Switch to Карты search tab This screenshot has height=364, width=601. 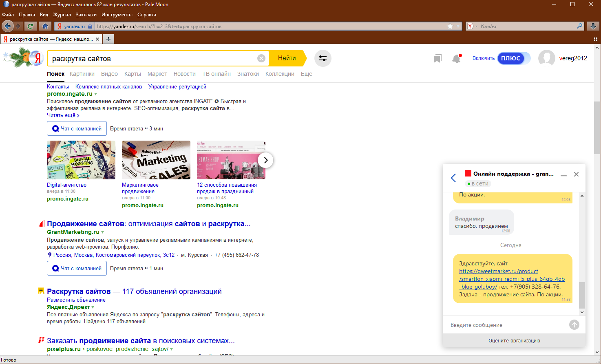point(133,74)
